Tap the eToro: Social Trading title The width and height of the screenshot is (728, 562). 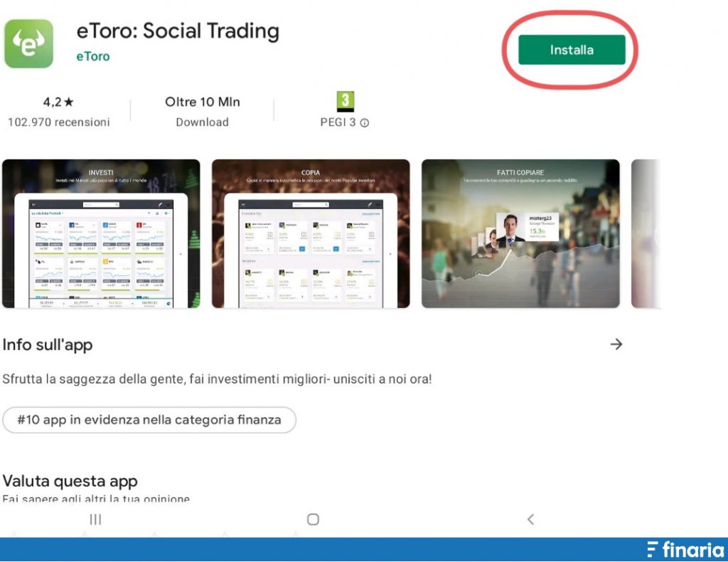pos(178,31)
